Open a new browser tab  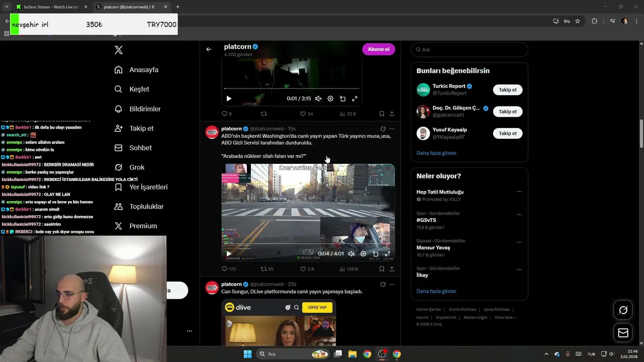click(x=178, y=7)
